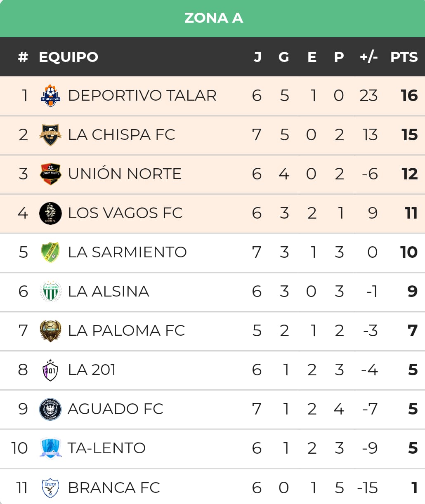The image size is (425, 504).
Task: Click the +/- goal difference column header
Action: [368, 57]
